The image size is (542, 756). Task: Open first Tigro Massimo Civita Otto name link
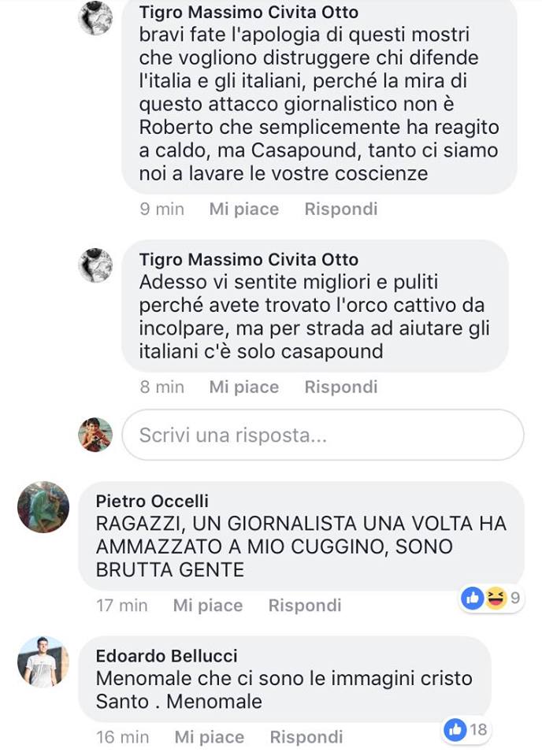[249, 12]
